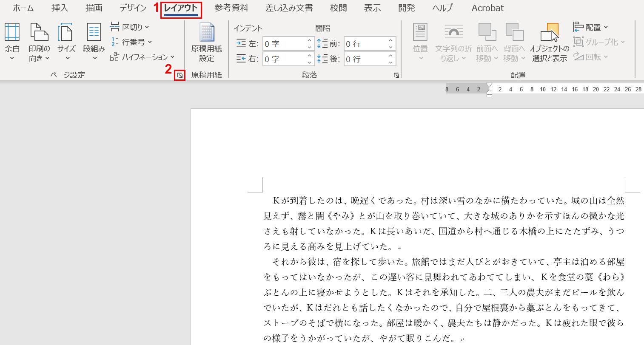Switch to the 描画 tab
Screen dimensions: 644x345
[x=94, y=8]
